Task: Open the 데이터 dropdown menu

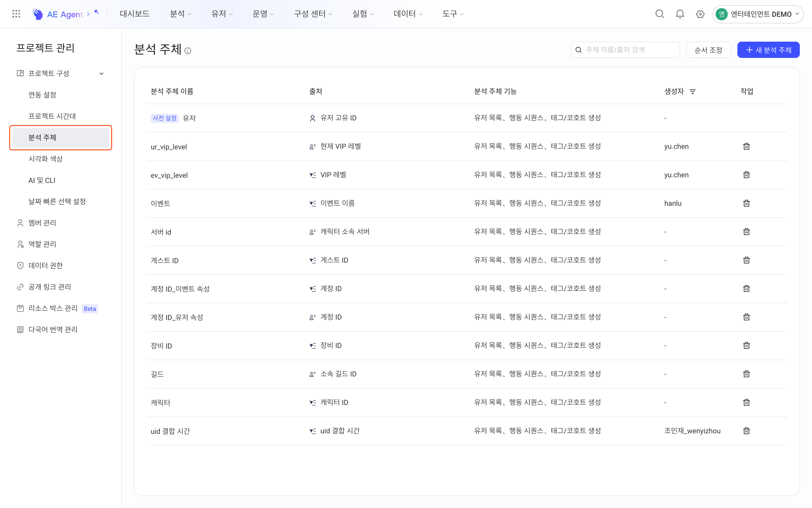Action: 408,14
